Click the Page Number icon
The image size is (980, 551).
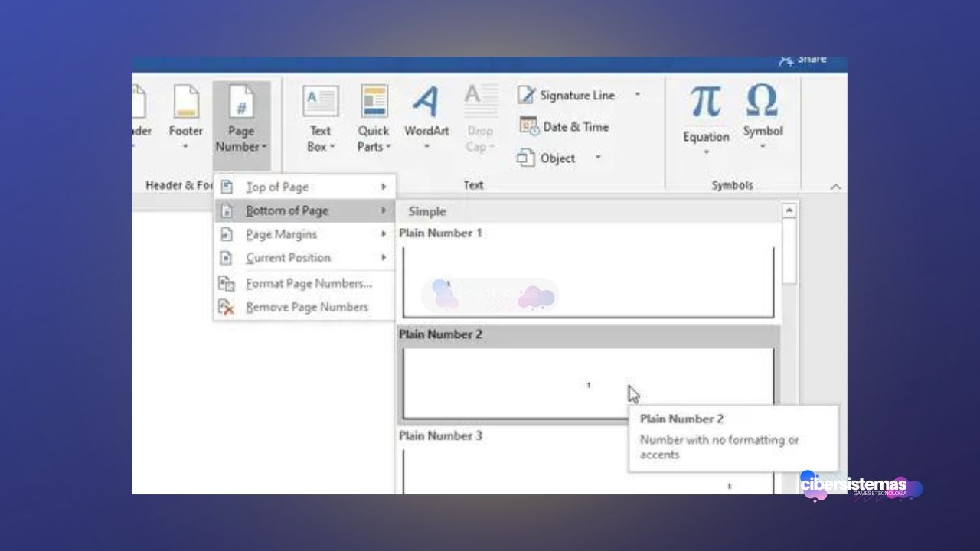point(241,103)
